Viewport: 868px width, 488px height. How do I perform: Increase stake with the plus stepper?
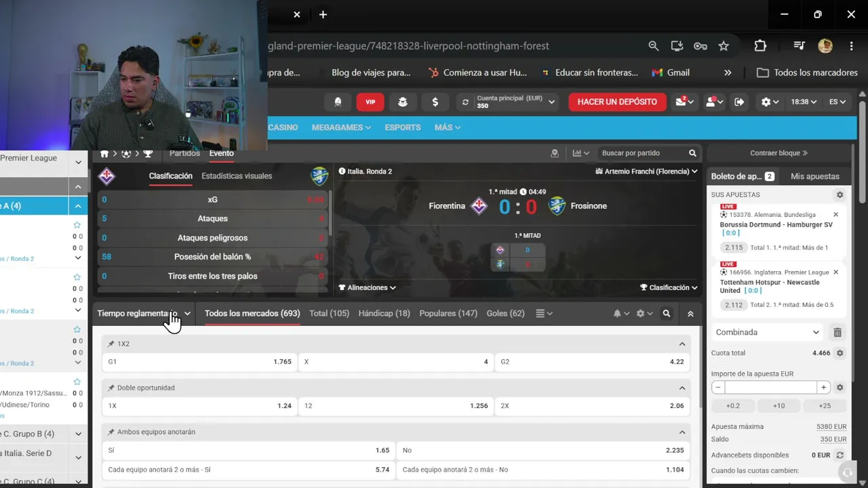(x=823, y=388)
